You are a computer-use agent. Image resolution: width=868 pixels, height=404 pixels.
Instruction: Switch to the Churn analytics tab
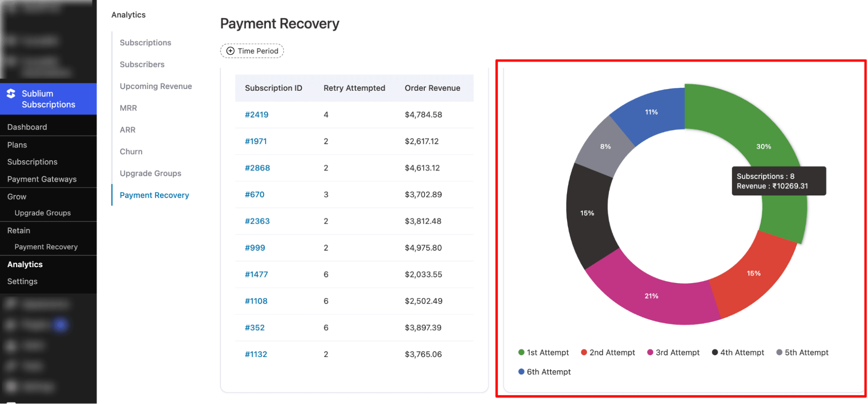point(131,151)
